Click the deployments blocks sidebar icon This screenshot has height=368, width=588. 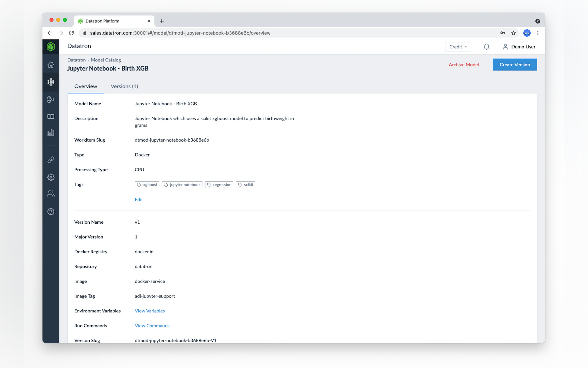tap(50, 99)
